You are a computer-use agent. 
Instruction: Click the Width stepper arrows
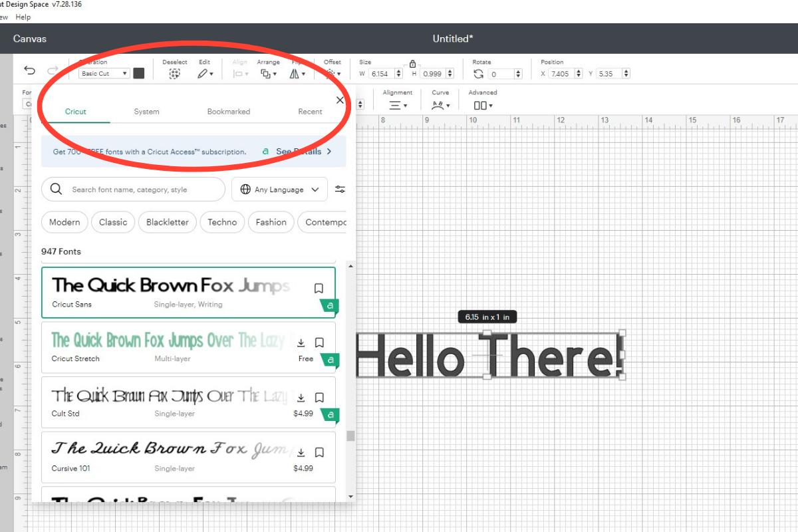coord(399,74)
